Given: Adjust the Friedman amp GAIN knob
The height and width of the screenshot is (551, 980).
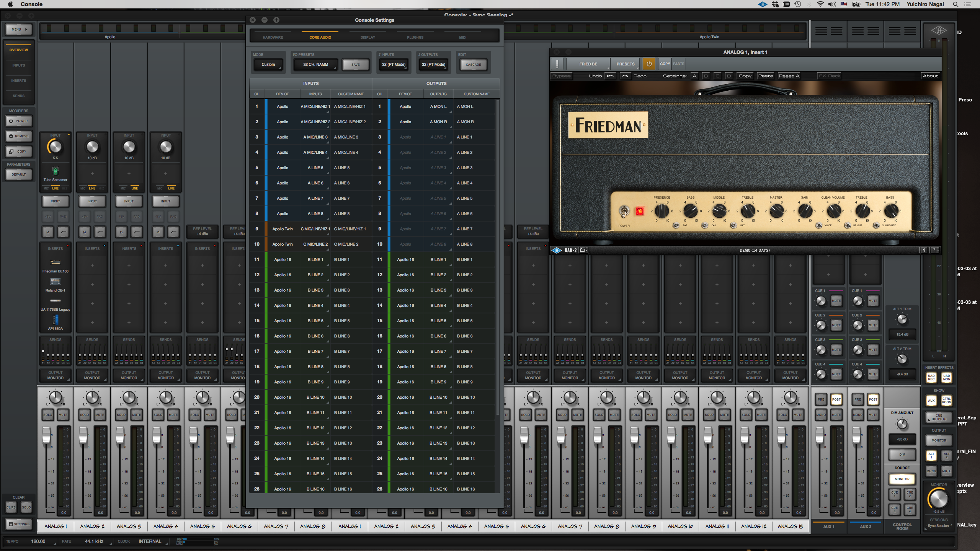Looking at the screenshot, I should coord(805,211).
